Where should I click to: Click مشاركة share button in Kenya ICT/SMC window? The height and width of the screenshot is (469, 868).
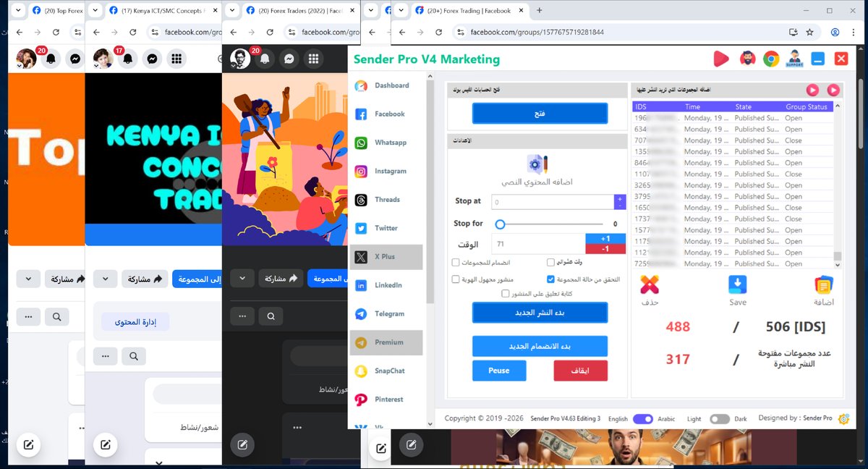[x=144, y=279]
